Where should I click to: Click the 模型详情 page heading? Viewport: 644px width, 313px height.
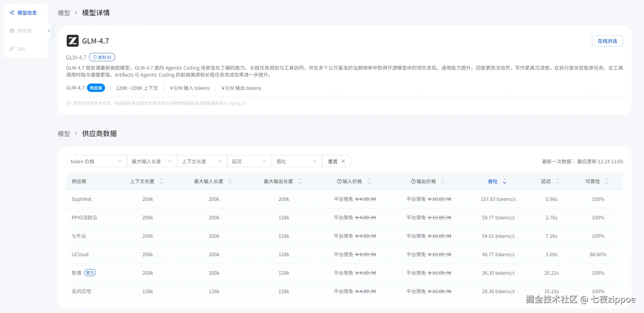96,13
